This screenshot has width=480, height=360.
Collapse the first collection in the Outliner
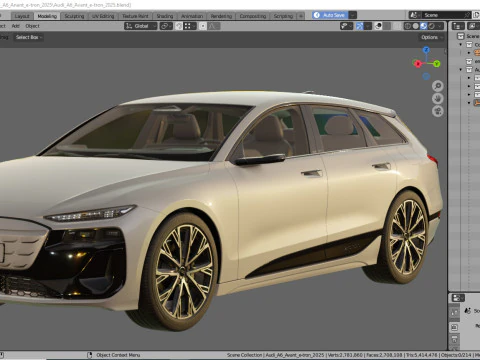[x=461, y=44]
